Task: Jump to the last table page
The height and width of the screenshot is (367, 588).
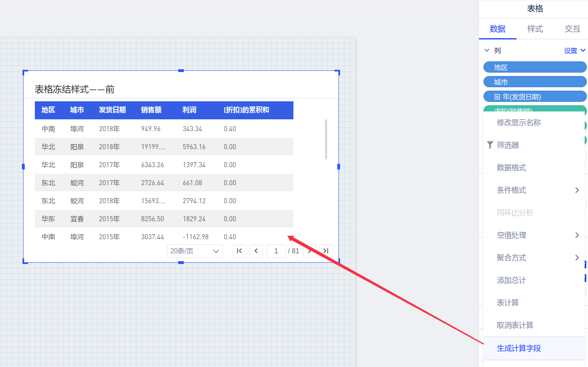Action: (x=326, y=251)
